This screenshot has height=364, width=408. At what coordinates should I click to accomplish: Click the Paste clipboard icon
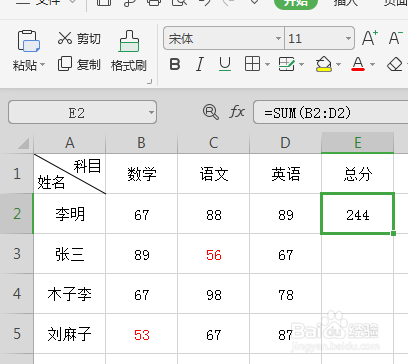[28, 41]
